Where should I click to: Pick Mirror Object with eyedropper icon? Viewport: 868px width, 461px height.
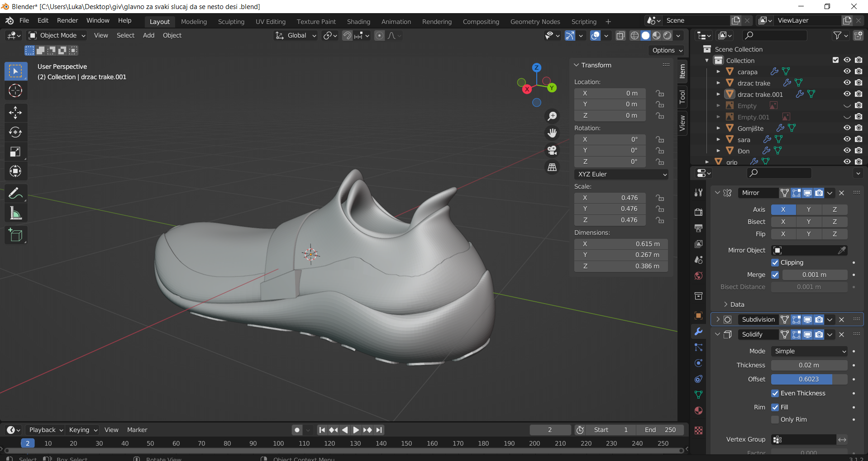(x=842, y=250)
